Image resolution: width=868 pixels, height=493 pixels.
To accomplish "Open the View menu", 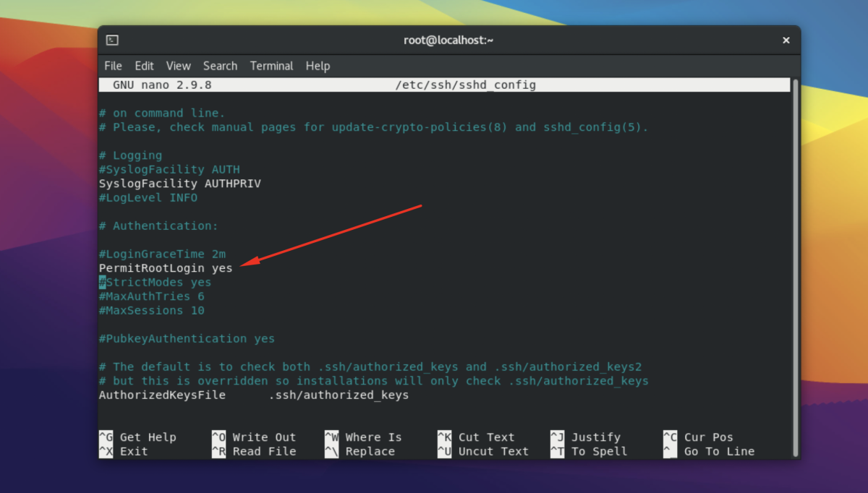I will click(178, 66).
